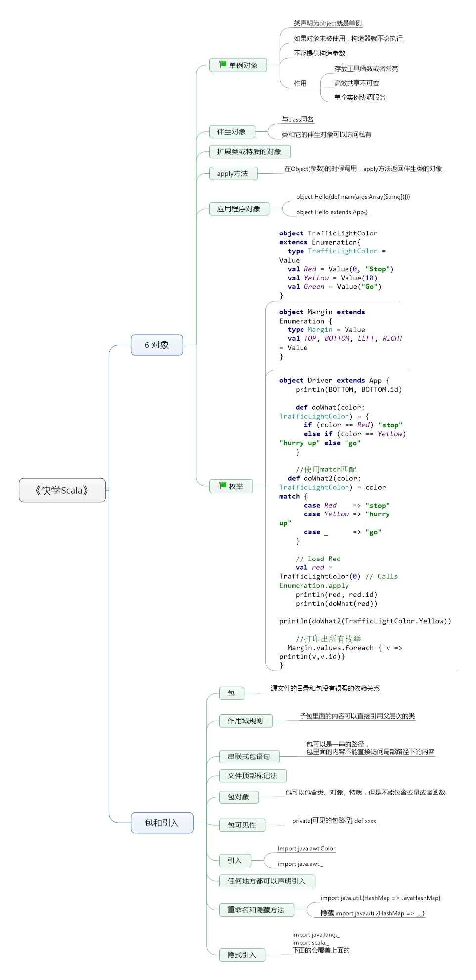Click the 作用 child node
This screenshot has height=980, width=476.
click(x=300, y=83)
